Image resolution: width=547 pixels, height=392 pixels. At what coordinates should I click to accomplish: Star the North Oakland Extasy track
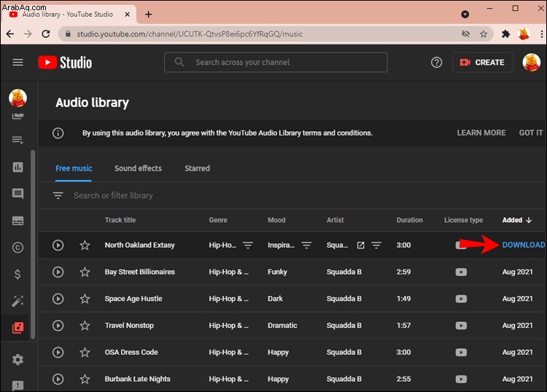point(85,245)
